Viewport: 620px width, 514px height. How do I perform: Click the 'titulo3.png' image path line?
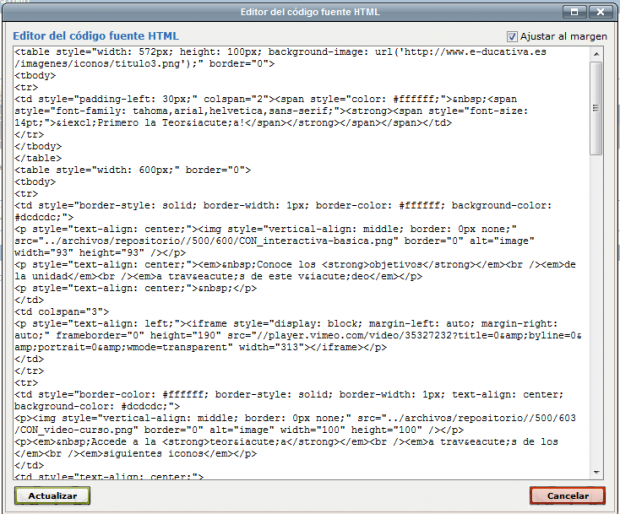144,64
